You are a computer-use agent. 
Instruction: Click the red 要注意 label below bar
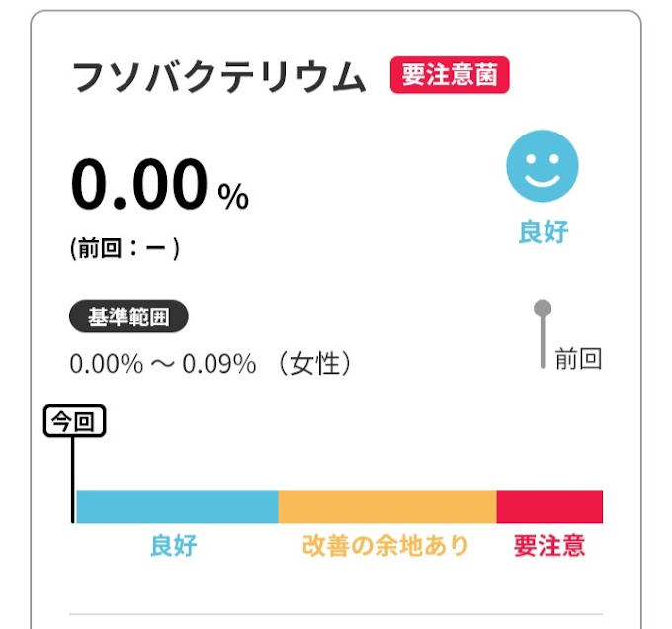[549, 546]
